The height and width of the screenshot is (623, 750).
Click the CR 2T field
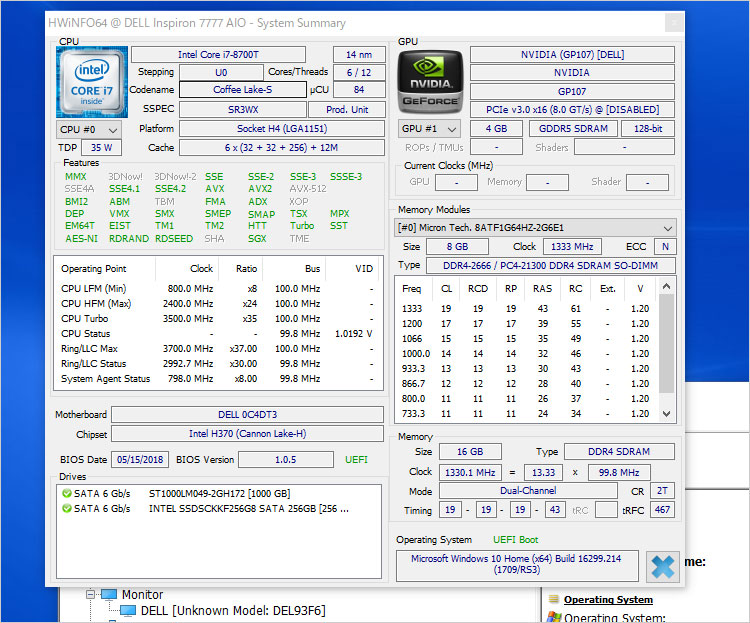[x=662, y=490]
